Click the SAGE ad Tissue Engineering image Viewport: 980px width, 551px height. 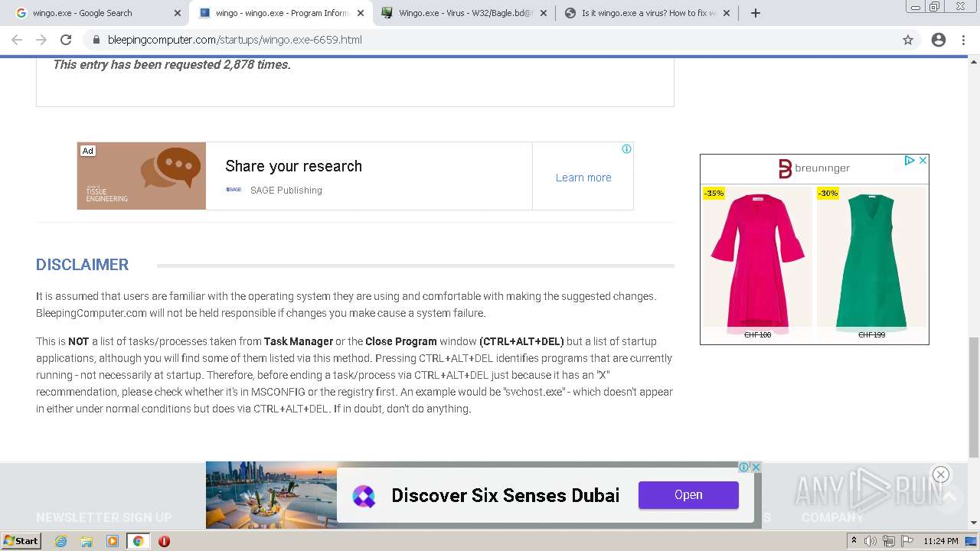click(142, 176)
